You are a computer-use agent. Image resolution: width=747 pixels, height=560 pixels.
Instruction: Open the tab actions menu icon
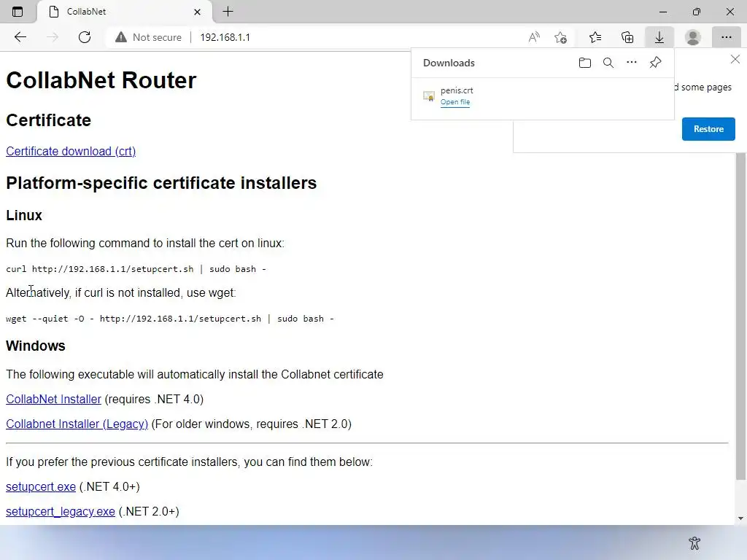pyautogui.click(x=18, y=12)
